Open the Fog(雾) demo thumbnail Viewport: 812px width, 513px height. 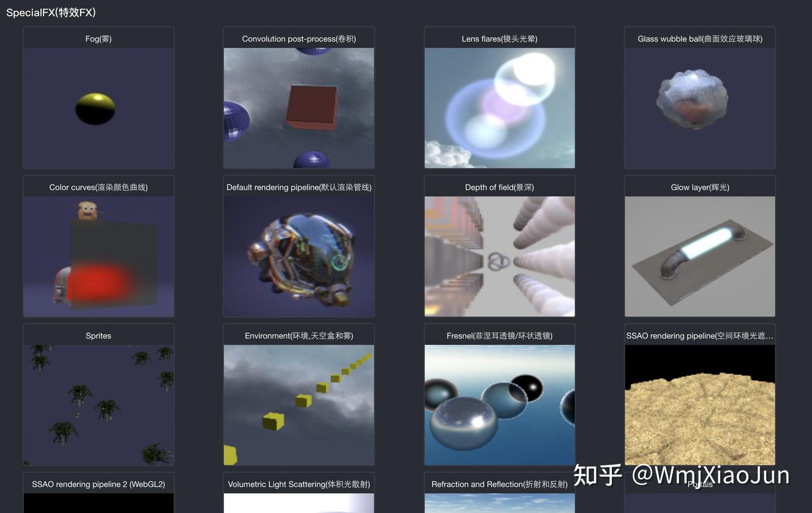[x=98, y=108]
